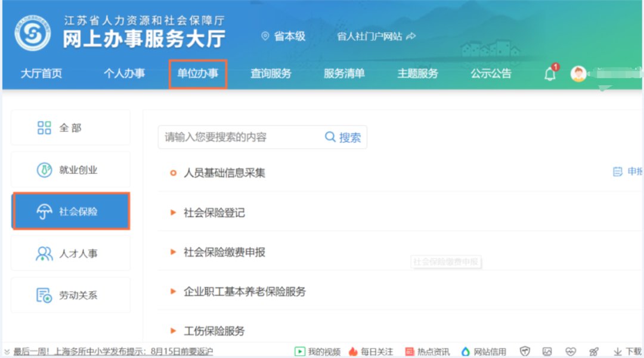Open 我的视频 in the bottom bar
Image resolution: width=644 pixels, height=358 pixels.
[x=317, y=351]
